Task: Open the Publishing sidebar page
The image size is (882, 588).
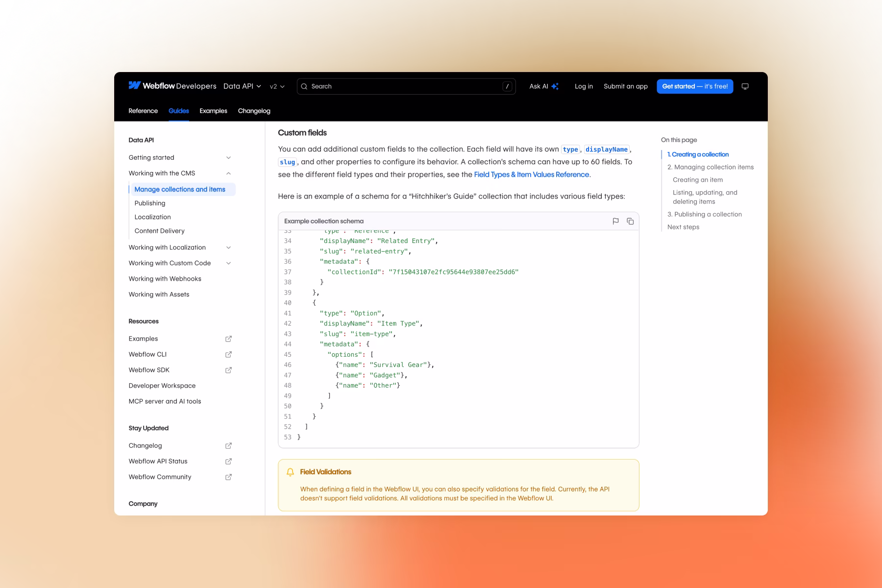Action: [150, 203]
